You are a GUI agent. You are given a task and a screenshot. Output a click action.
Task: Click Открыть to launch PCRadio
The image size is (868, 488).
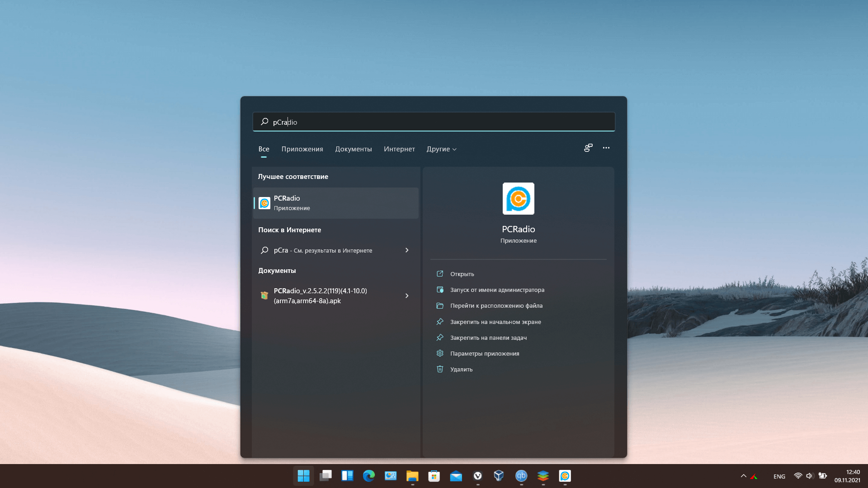(462, 274)
